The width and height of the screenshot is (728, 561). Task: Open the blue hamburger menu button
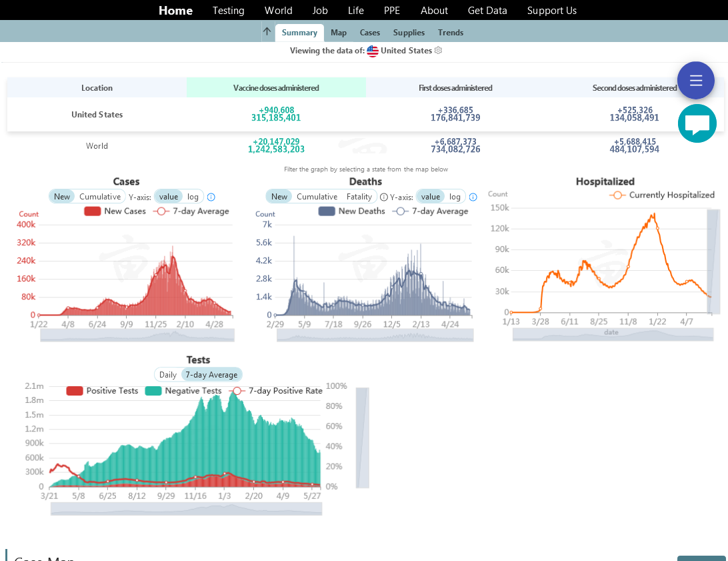coord(696,81)
